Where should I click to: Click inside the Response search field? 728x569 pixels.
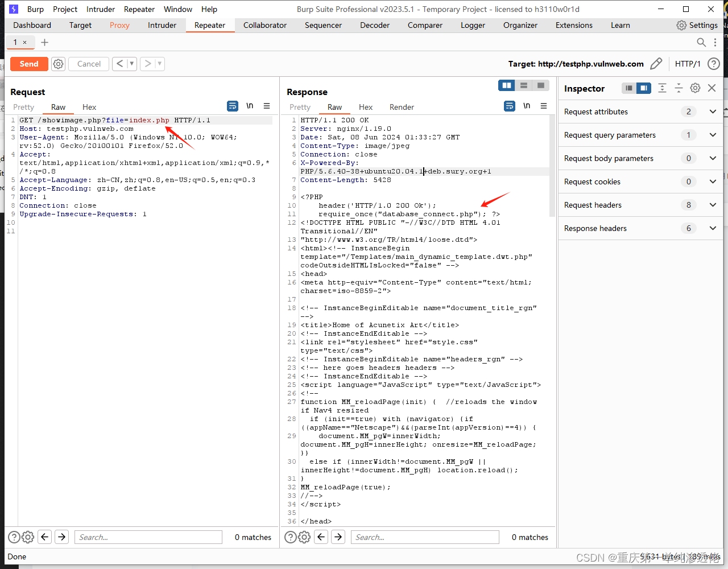pos(424,537)
